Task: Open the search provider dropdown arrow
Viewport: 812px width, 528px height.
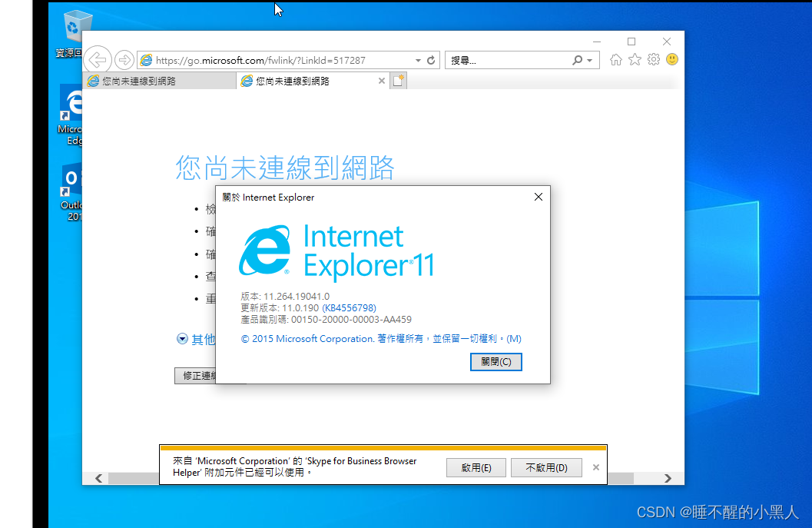Action: [x=590, y=61]
